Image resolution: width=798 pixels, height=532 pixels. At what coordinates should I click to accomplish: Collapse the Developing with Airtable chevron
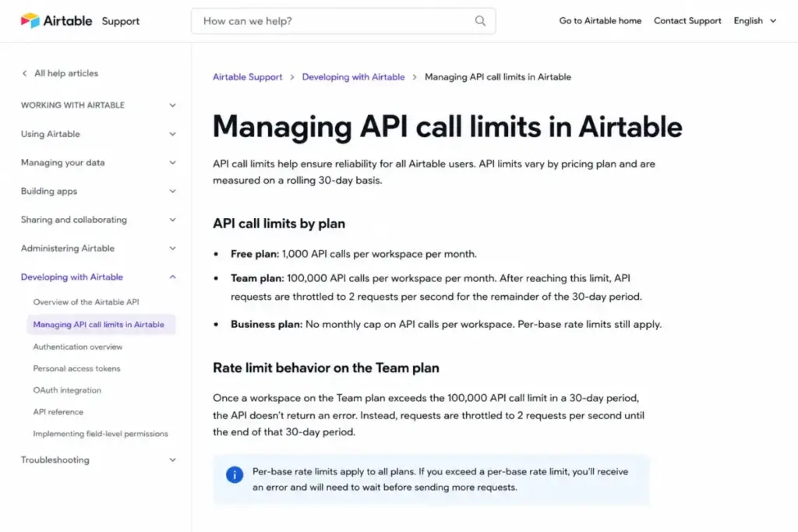pyautogui.click(x=172, y=277)
